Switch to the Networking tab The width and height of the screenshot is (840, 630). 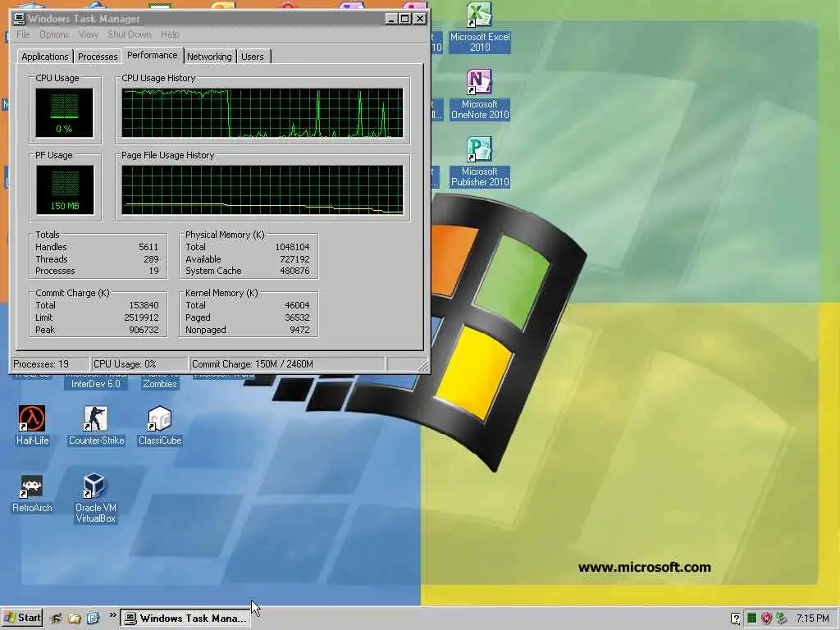(x=209, y=57)
